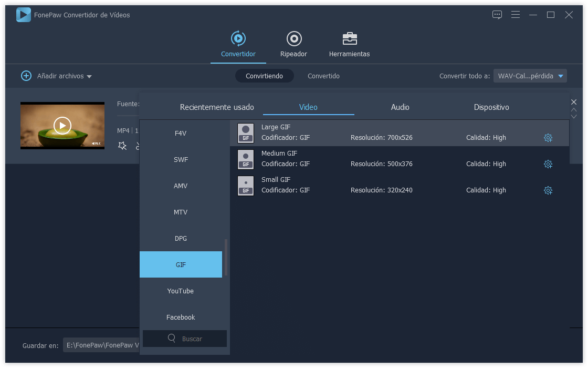Play the video thumbnail preview
Viewport: 588px width, 368px height.
[x=62, y=126]
